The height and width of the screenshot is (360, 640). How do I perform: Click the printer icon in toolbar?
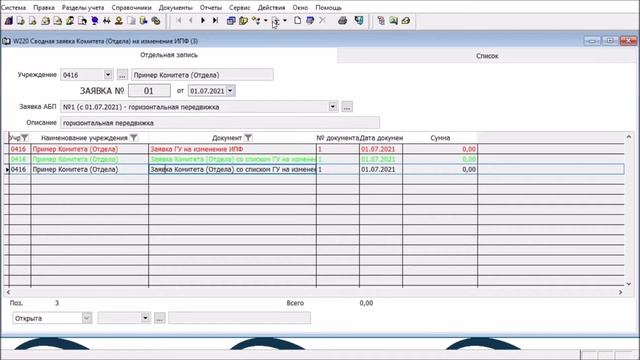(342, 20)
